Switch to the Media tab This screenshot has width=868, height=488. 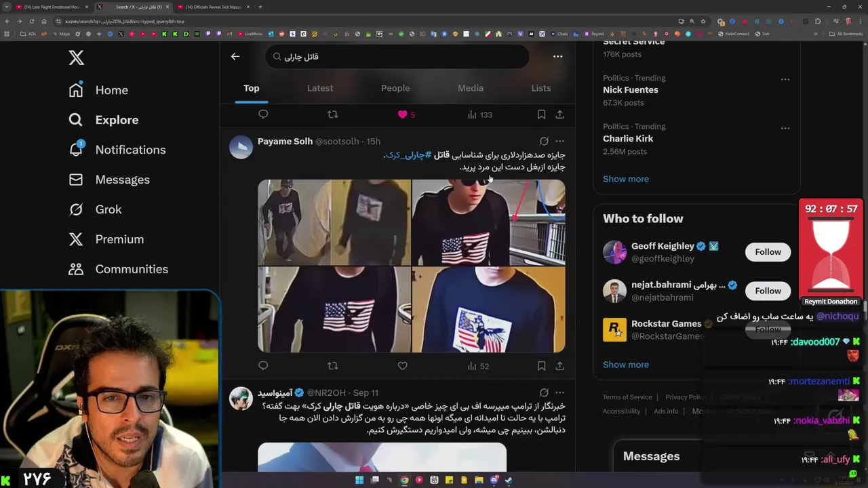point(471,88)
